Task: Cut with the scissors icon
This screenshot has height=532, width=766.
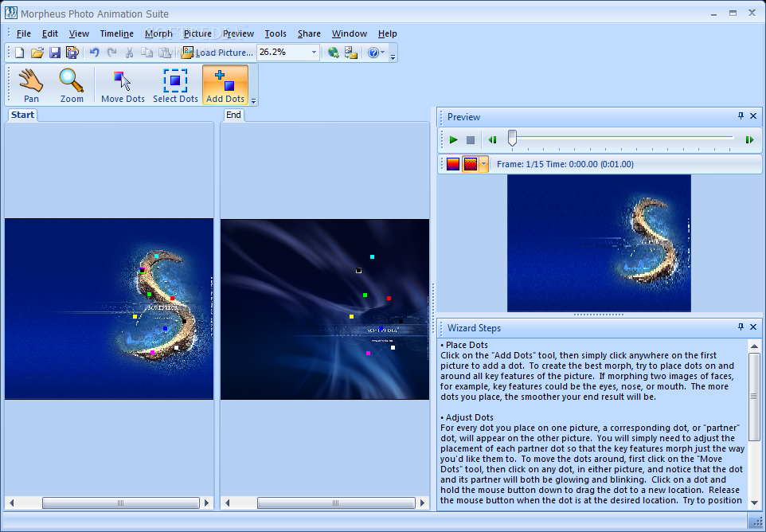Action: coord(130,53)
